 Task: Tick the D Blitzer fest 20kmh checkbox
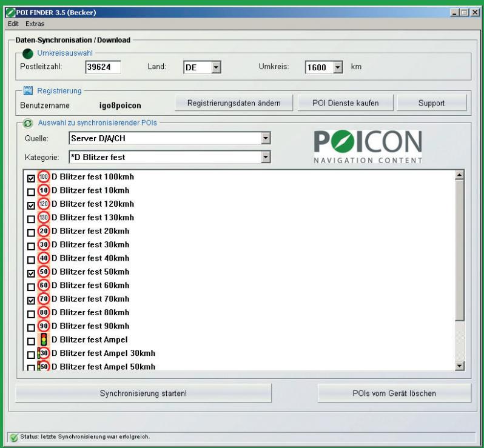tap(31, 233)
